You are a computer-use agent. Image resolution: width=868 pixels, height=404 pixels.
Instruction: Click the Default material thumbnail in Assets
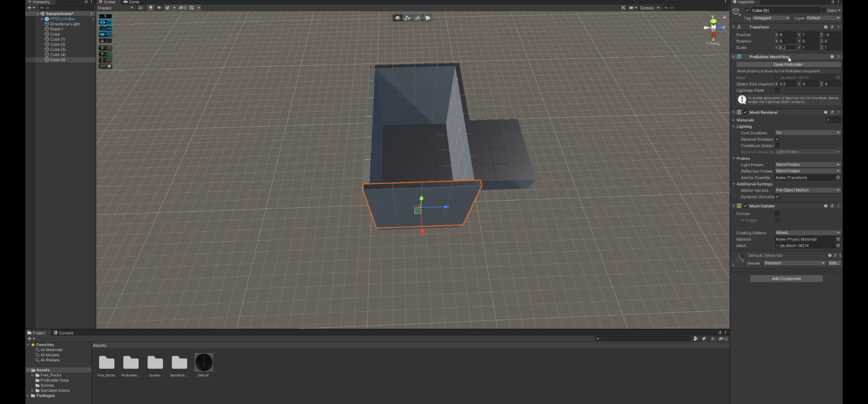click(203, 363)
